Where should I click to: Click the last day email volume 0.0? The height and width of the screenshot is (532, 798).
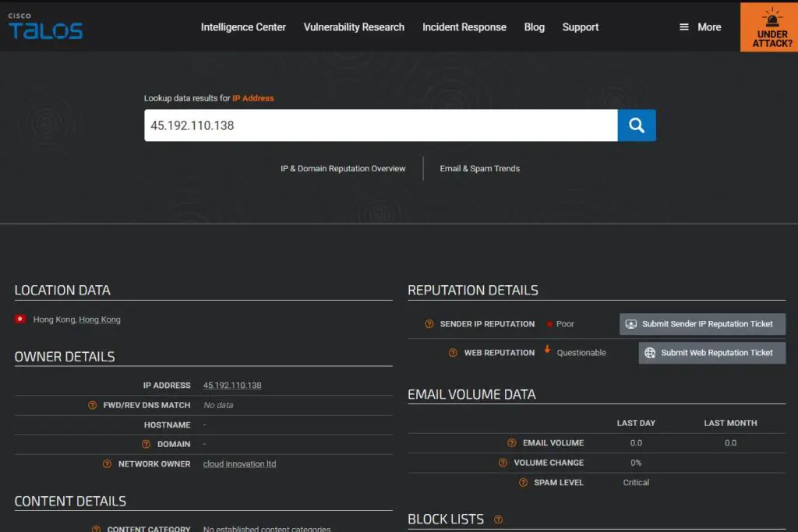636,443
